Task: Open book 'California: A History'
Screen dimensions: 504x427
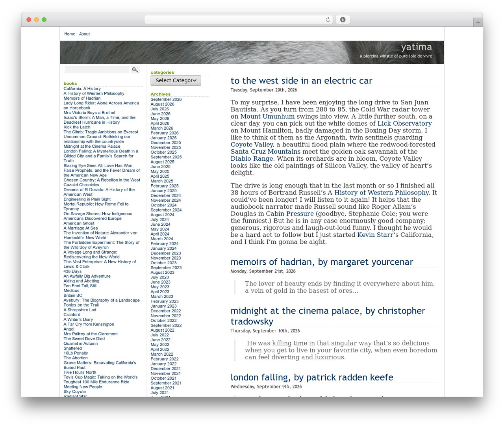Action: [x=82, y=89]
